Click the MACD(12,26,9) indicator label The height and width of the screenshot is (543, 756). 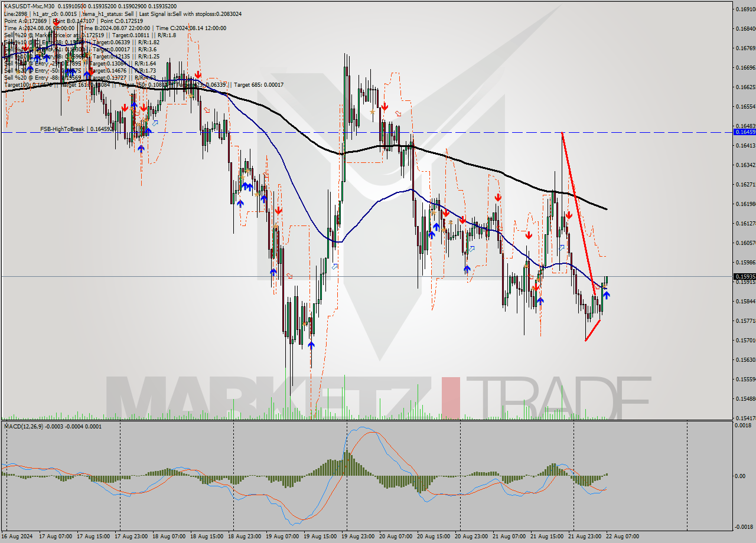point(52,426)
